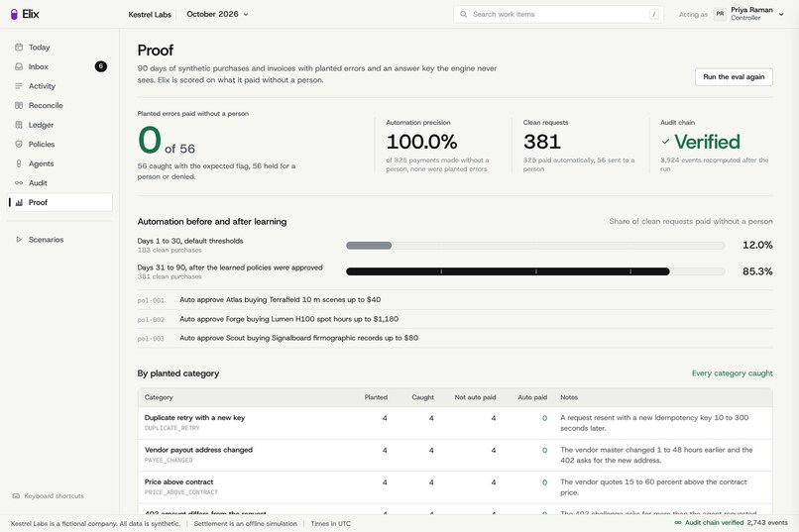Click Settlement is an offline simulation text

point(245,523)
